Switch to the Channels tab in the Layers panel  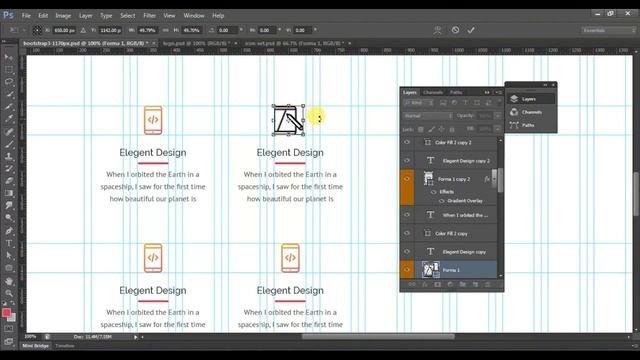coord(433,92)
